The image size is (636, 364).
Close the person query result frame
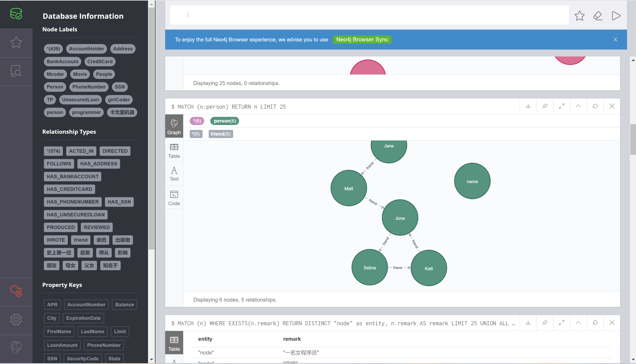pos(612,106)
